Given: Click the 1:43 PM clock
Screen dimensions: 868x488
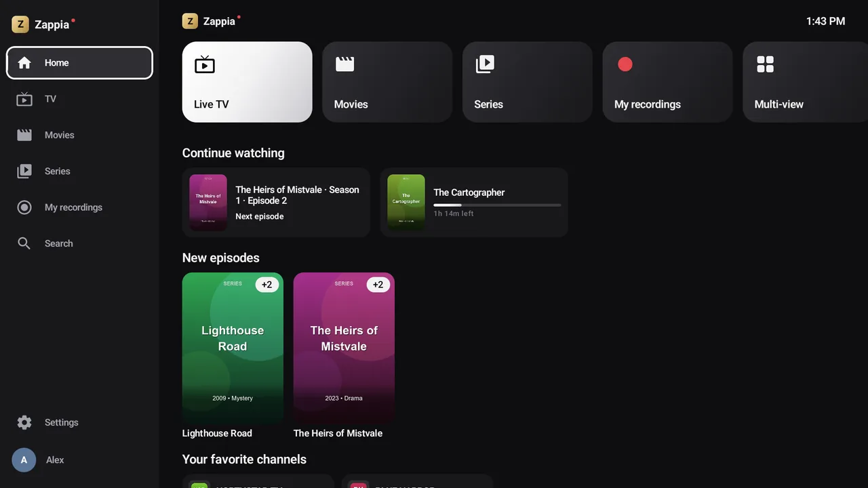Looking at the screenshot, I should (825, 22).
